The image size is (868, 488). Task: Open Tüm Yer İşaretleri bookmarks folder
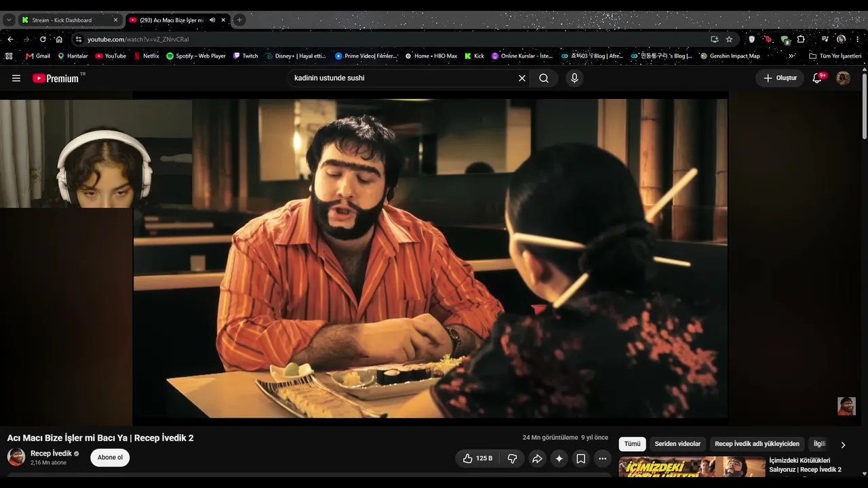pyautogui.click(x=835, y=56)
